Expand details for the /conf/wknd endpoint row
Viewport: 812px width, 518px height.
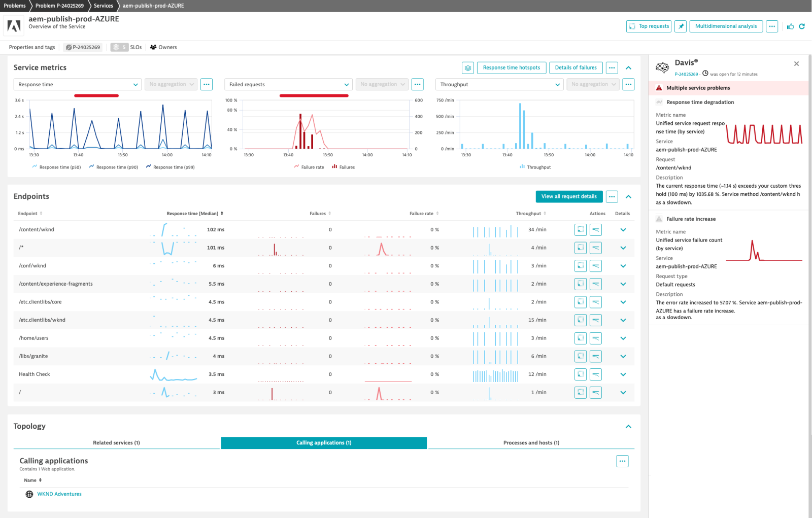coord(623,265)
